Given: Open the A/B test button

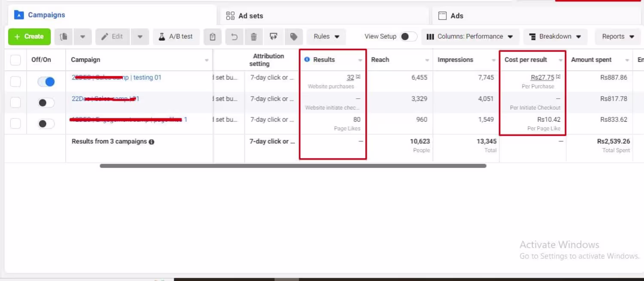Looking at the screenshot, I should coord(176,37).
